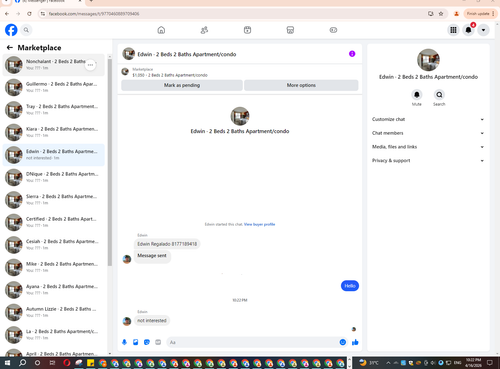Open the Facebook home logo
The image size is (500, 369).
coord(11,30)
